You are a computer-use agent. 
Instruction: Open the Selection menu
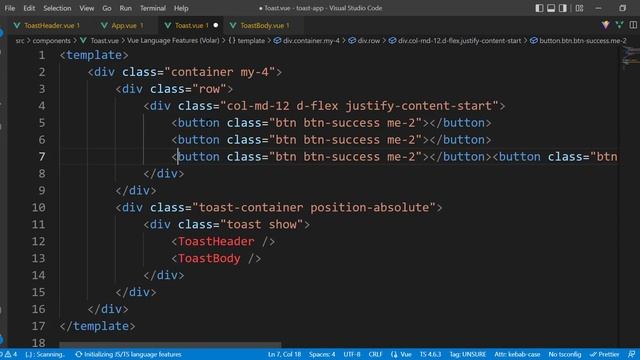point(57,8)
